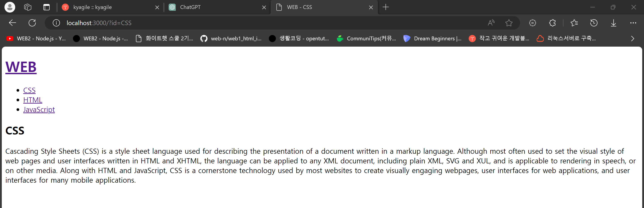Open the History clock icon
This screenshot has width=644, height=208.
point(594,23)
